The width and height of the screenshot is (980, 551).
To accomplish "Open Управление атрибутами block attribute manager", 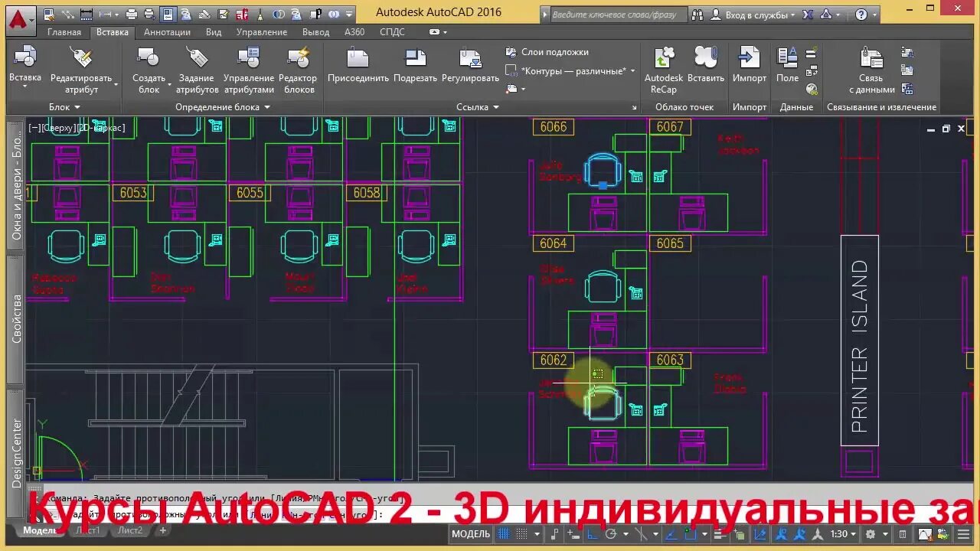I will (249, 70).
